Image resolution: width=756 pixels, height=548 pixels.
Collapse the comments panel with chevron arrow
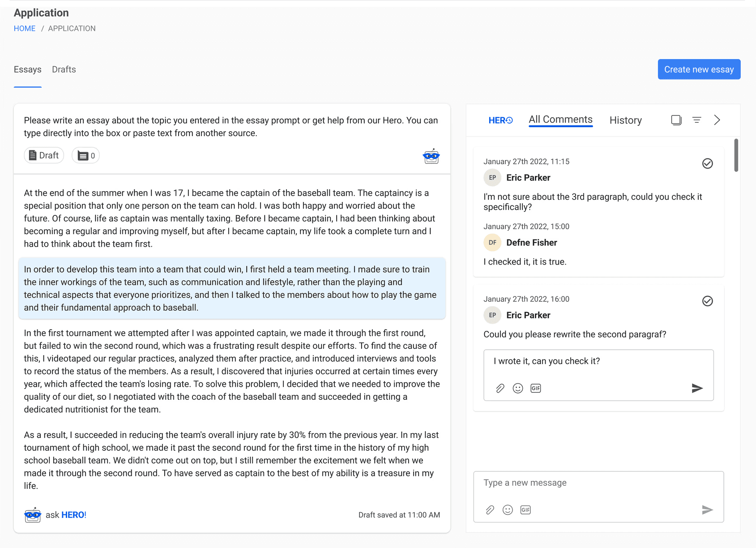point(717,120)
